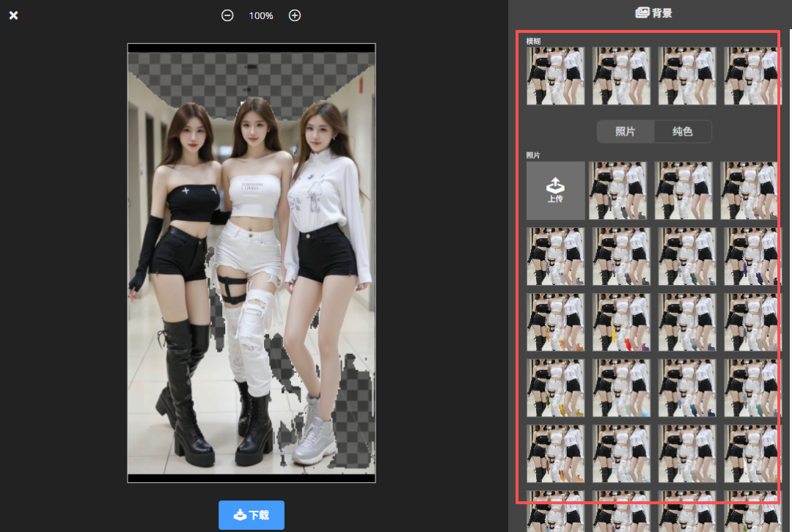Zoom out with the minus magnifier icon
The image size is (792, 532).
[x=227, y=15]
